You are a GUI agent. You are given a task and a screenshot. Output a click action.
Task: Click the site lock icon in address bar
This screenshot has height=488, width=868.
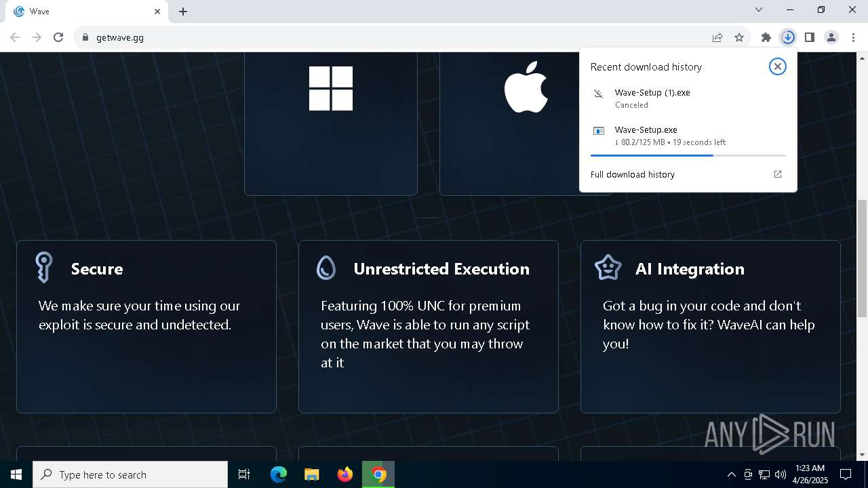(85, 37)
